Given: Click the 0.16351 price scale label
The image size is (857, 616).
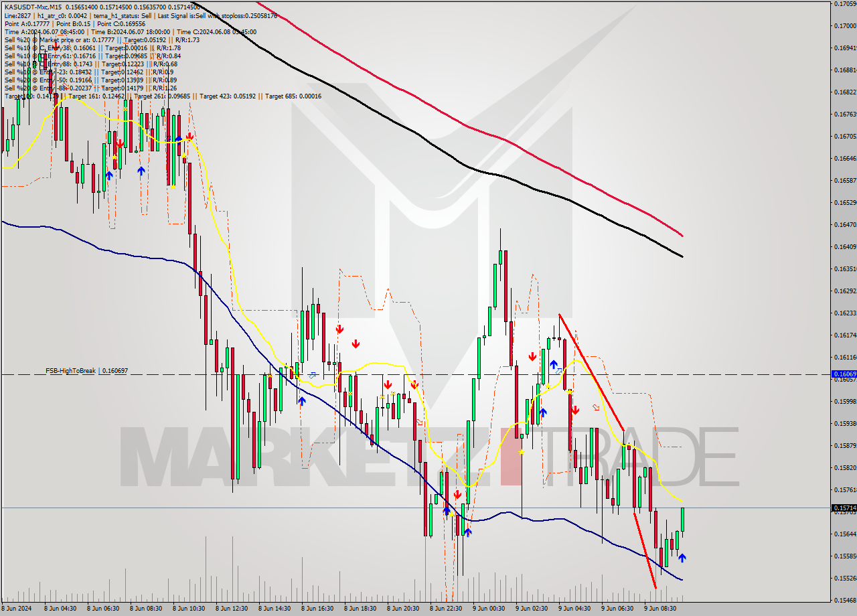Looking at the screenshot, I should (x=845, y=268).
